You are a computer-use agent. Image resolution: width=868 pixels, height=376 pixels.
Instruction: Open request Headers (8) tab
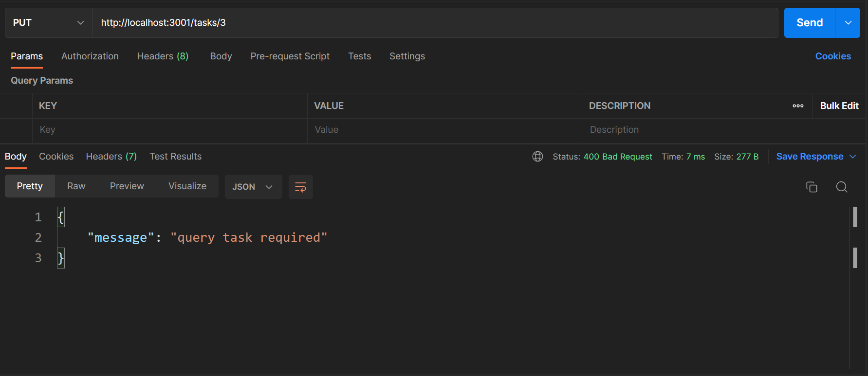[x=163, y=56]
